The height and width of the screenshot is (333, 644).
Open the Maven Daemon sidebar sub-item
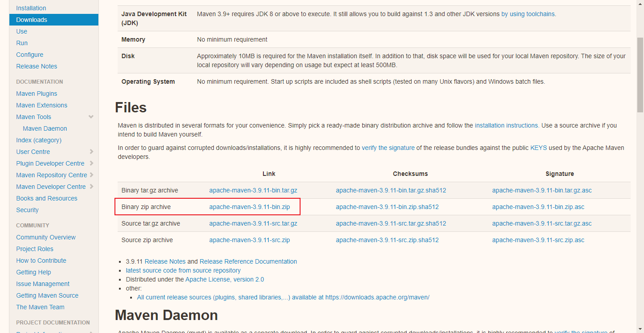(45, 128)
